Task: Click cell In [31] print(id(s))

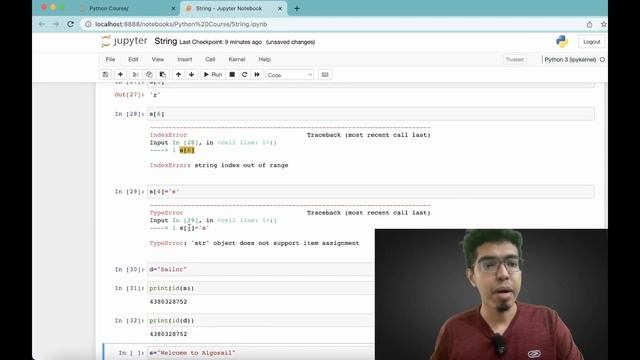Action: tap(260, 288)
